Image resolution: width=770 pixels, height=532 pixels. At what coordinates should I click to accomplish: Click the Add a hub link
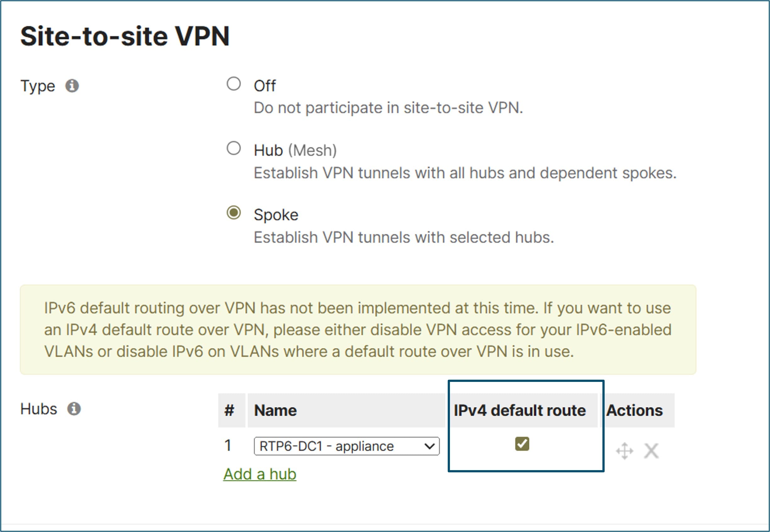pyautogui.click(x=260, y=474)
